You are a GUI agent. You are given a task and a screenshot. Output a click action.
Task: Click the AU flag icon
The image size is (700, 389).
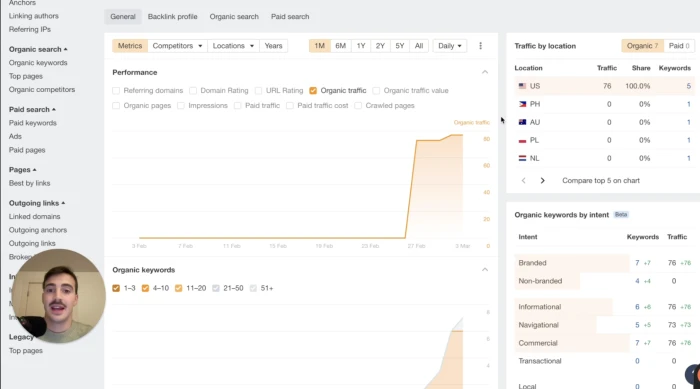tap(522, 122)
